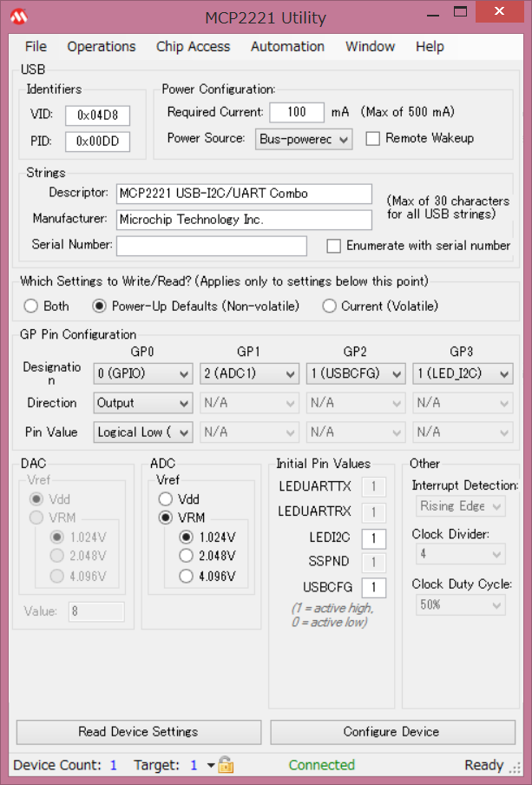The width and height of the screenshot is (532, 785).
Task: Click the Connected status text
Action: (x=322, y=765)
